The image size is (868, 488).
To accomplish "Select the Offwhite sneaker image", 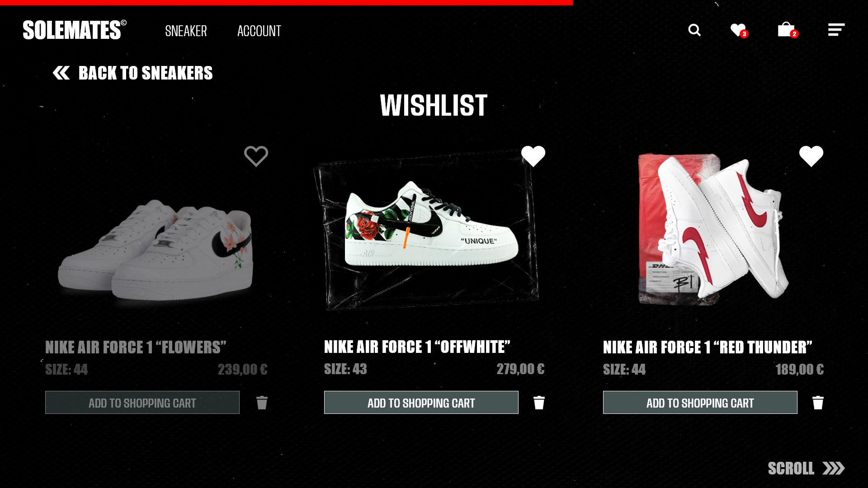I will pyautogui.click(x=426, y=230).
